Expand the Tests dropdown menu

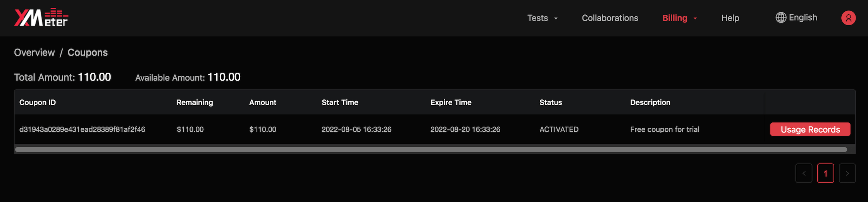[x=542, y=18]
